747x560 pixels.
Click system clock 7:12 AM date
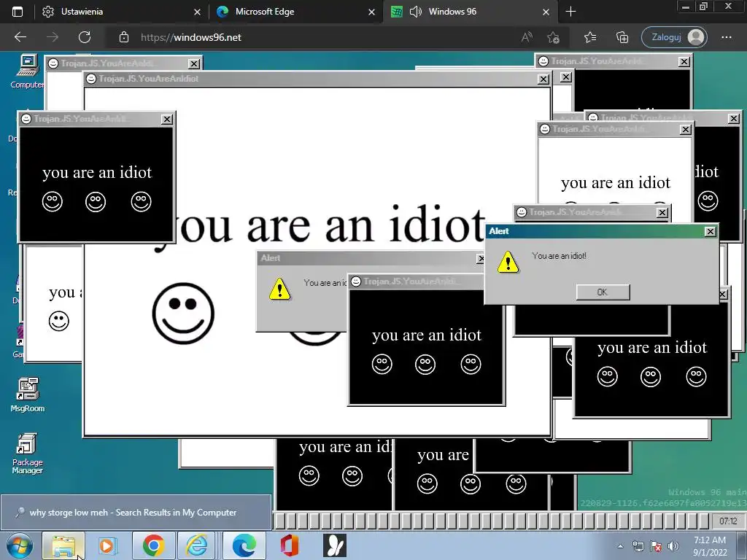[x=710, y=546]
